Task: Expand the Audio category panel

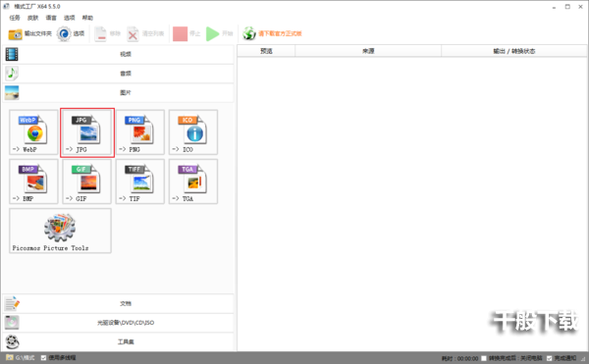Action: coord(119,74)
